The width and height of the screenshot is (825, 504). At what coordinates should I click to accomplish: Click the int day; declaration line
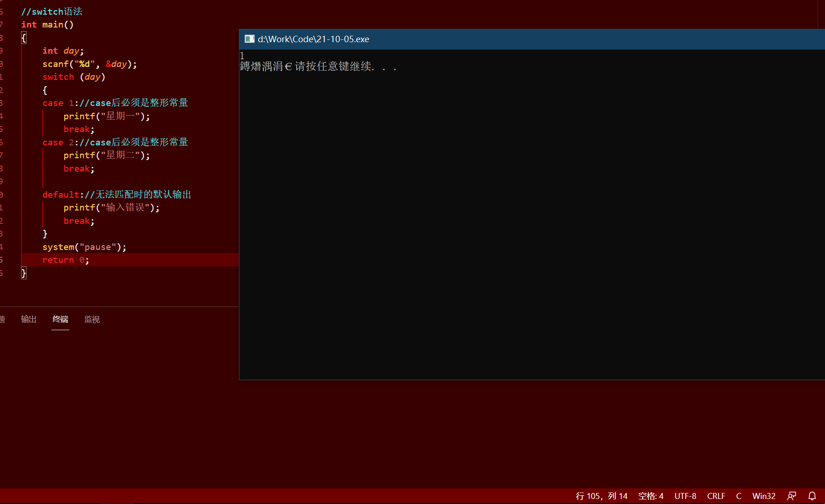[63, 50]
